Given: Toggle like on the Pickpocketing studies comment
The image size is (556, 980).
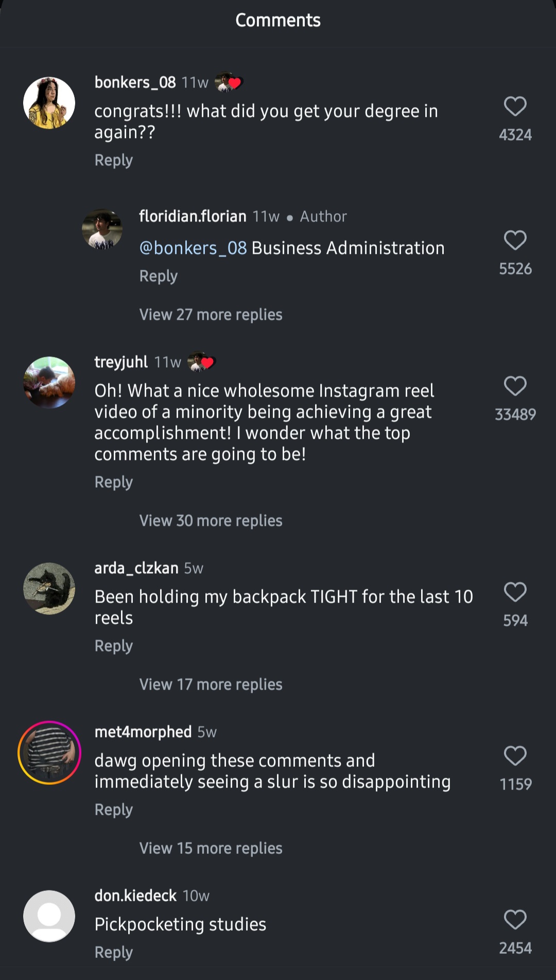Looking at the screenshot, I should 515,919.
